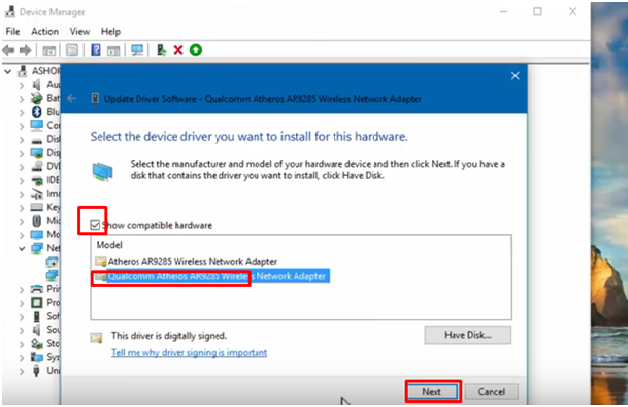Image resolution: width=628 pixels, height=407 pixels.
Task: Select the Keyboards category icon in tree
Action: (36, 207)
